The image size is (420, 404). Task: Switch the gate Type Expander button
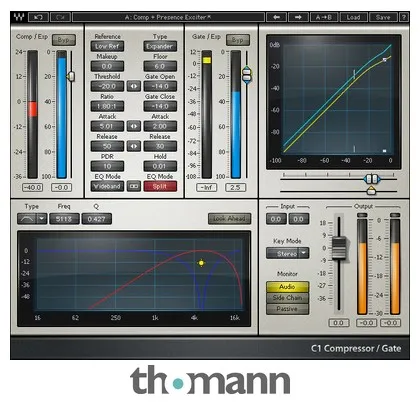[x=160, y=46]
